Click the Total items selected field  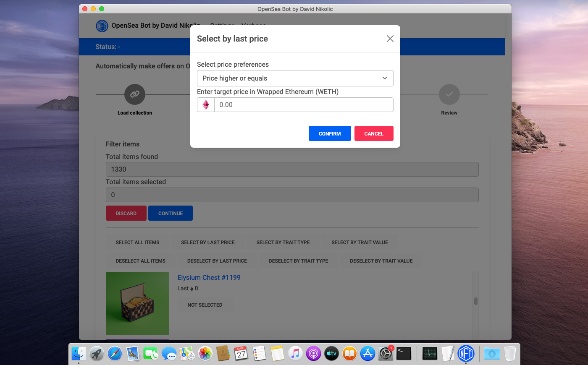[x=292, y=195]
